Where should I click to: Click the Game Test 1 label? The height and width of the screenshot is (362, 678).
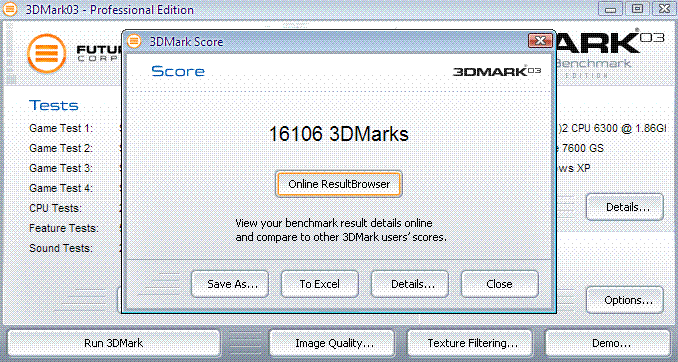61,128
